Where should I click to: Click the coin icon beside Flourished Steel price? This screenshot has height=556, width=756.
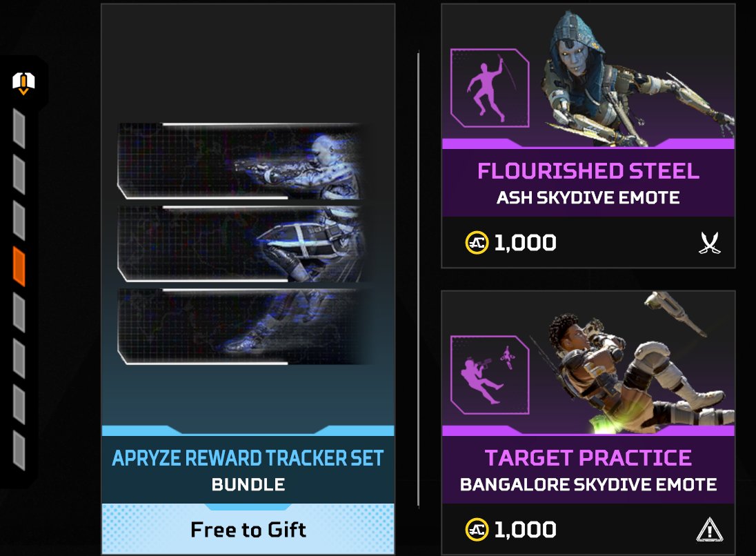(x=477, y=243)
